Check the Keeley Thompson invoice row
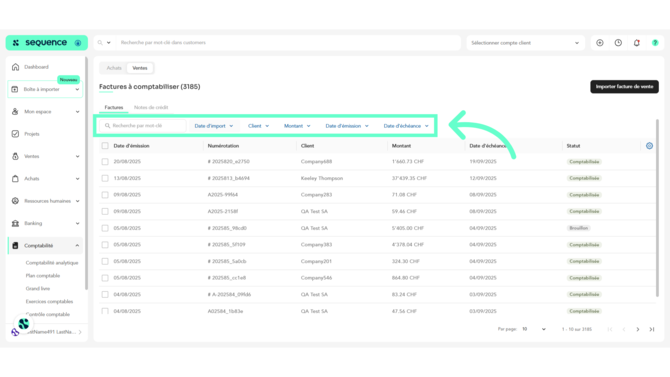This screenshot has width=670, height=377. [x=105, y=178]
